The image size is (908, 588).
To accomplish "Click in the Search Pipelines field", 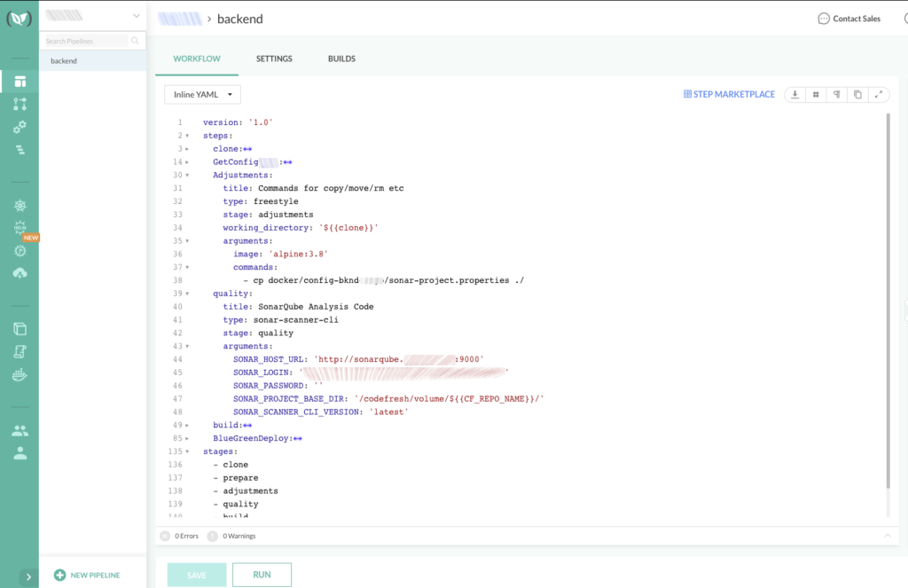I will [87, 41].
